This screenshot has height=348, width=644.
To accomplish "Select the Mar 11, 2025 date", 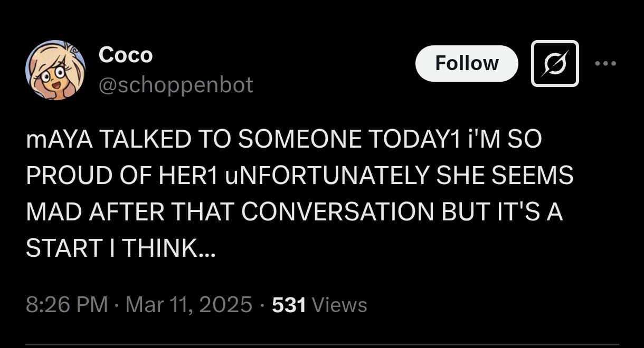I will tap(190, 305).
